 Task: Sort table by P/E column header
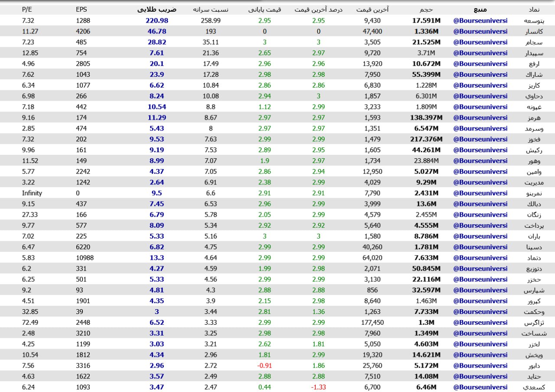click(x=28, y=10)
